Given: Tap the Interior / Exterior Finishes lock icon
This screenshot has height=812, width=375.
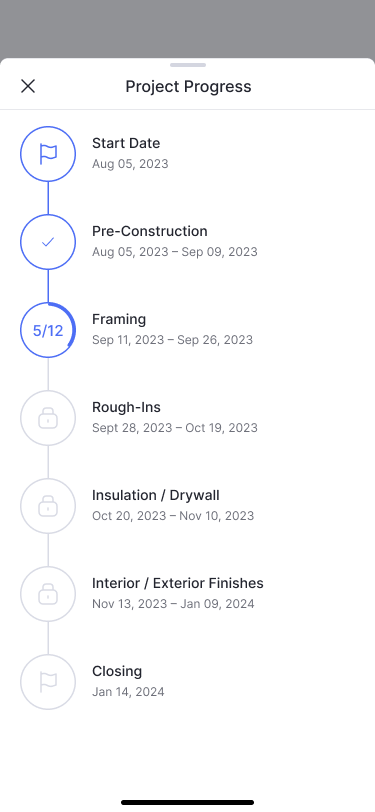Looking at the screenshot, I should coord(48,594).
